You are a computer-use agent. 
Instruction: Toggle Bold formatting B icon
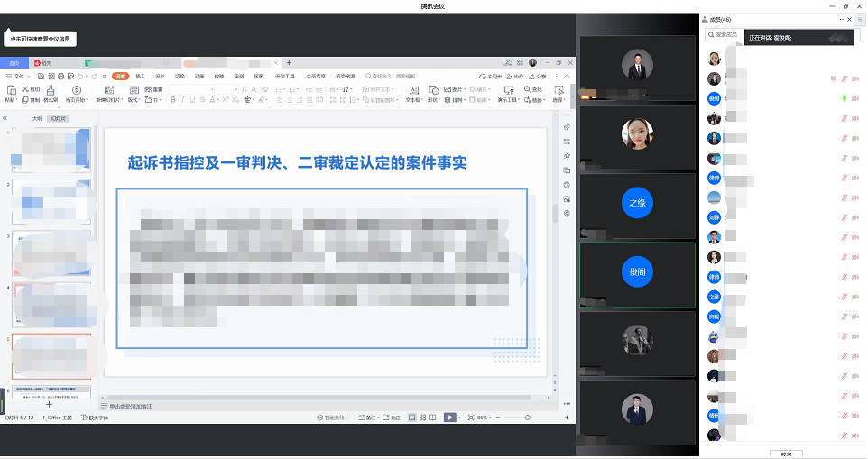(x=172, y=100)
